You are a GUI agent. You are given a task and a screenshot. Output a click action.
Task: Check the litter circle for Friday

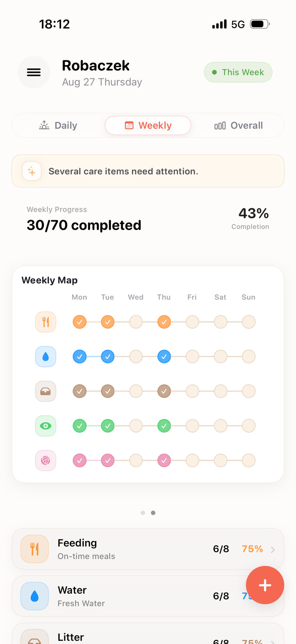192,391
